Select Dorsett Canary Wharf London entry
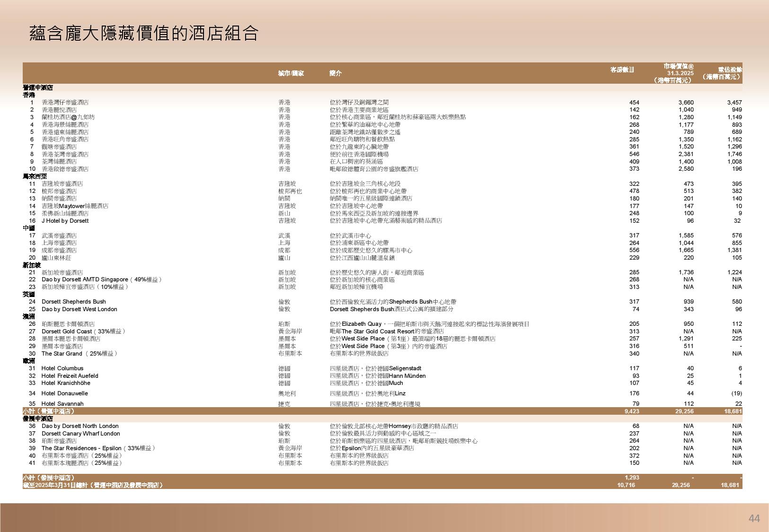Screen dimensions: 769x532 point(80,434)
